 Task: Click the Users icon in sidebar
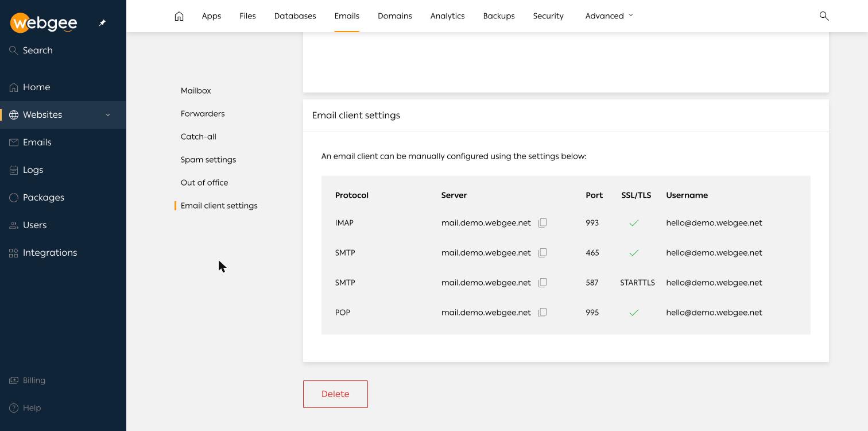14,225
